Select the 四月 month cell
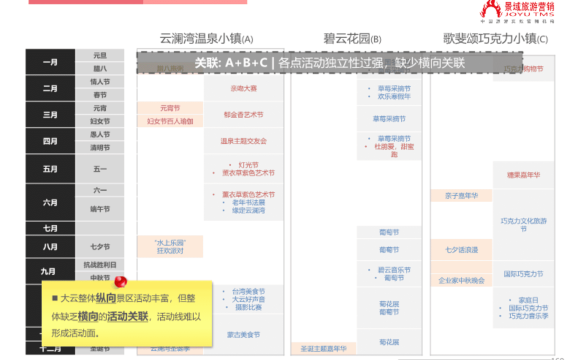Screen dimensions: 570x360 point(50,141)
